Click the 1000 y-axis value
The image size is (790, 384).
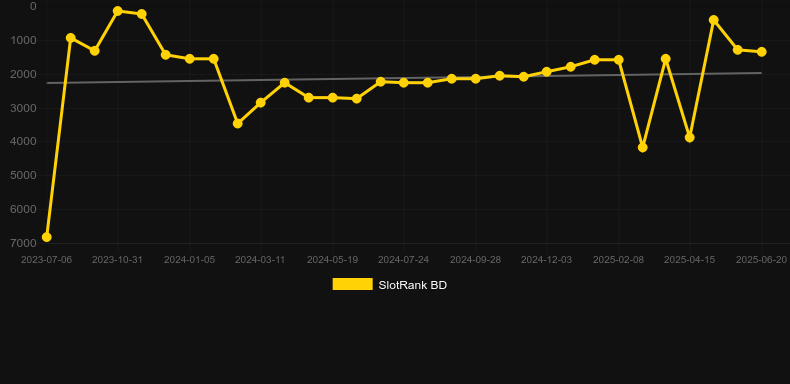click(x=23, y=40)
